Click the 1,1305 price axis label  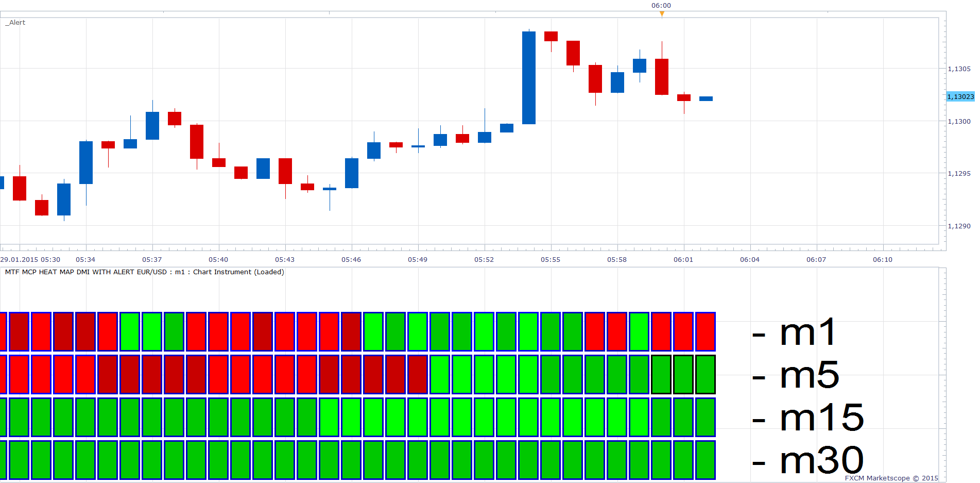point(959,69)
